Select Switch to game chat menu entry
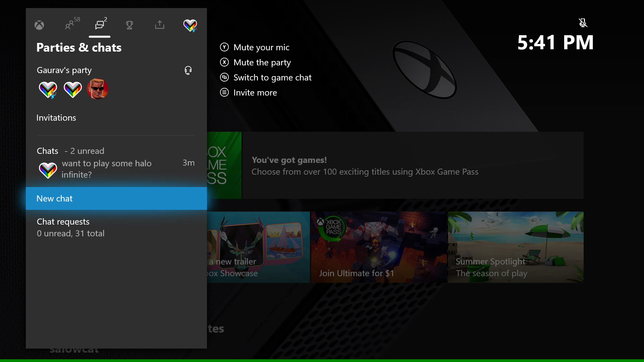 [x=272, y=77]
